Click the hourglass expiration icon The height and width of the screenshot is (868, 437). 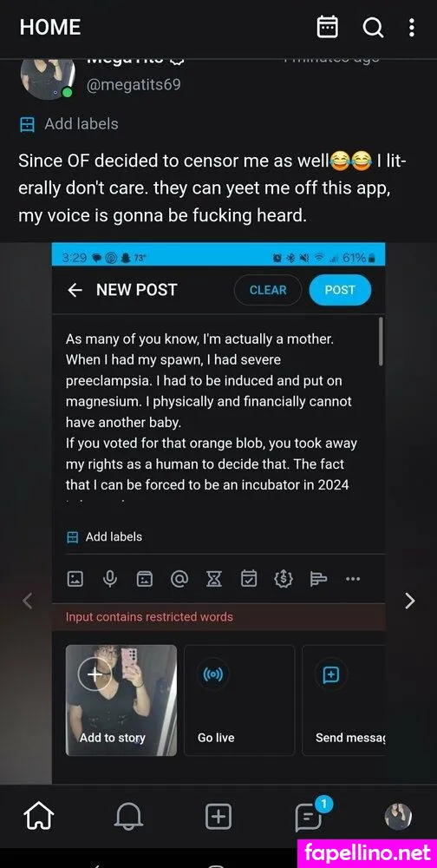pyautogui.click(x=214, y=579)
